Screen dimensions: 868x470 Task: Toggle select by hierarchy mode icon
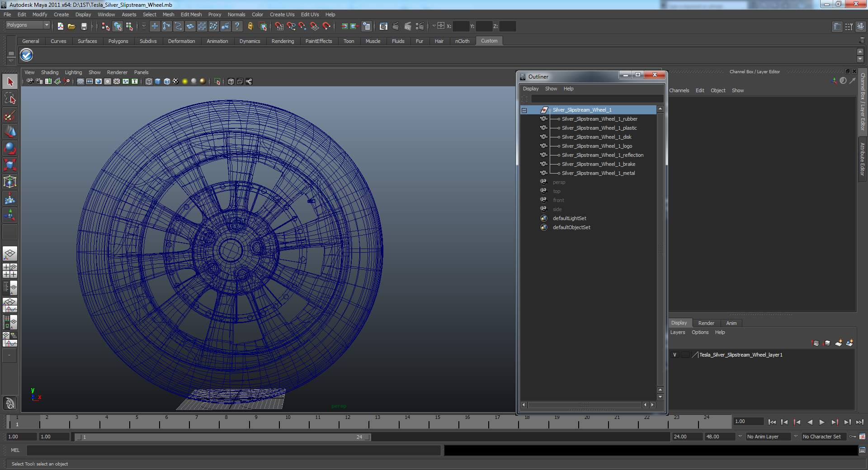106,26
